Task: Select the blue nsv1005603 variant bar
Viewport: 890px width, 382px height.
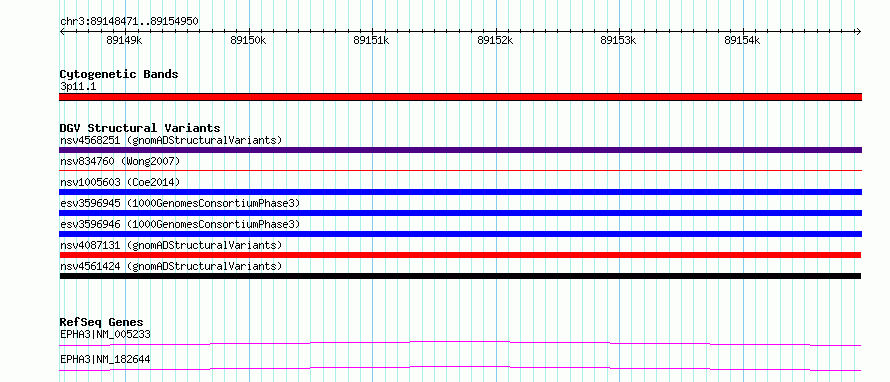Action: tap(460, 192)
